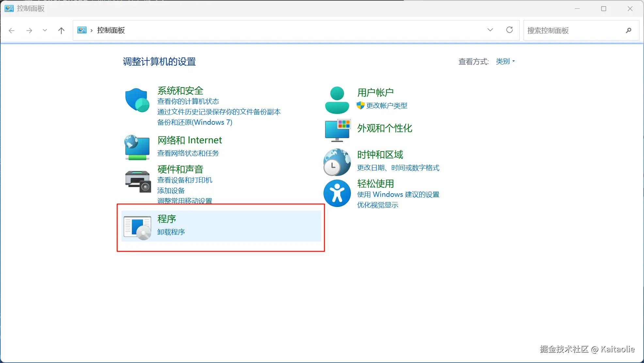Image resolution: width=644 pixels, height=363 pixels.
Task: Open 查看网络状态和任务 link
Action: [188, 153]
